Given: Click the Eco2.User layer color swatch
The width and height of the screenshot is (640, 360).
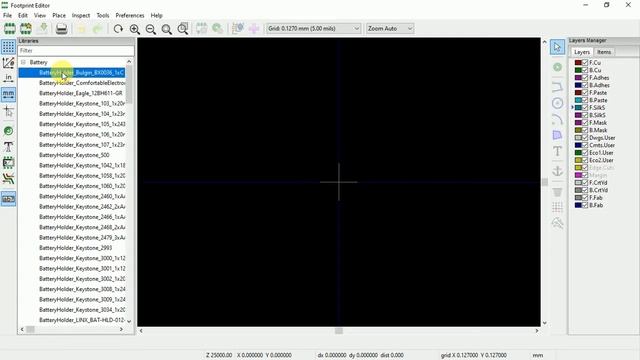Looking at the screenshot, I should pos(578,160).
